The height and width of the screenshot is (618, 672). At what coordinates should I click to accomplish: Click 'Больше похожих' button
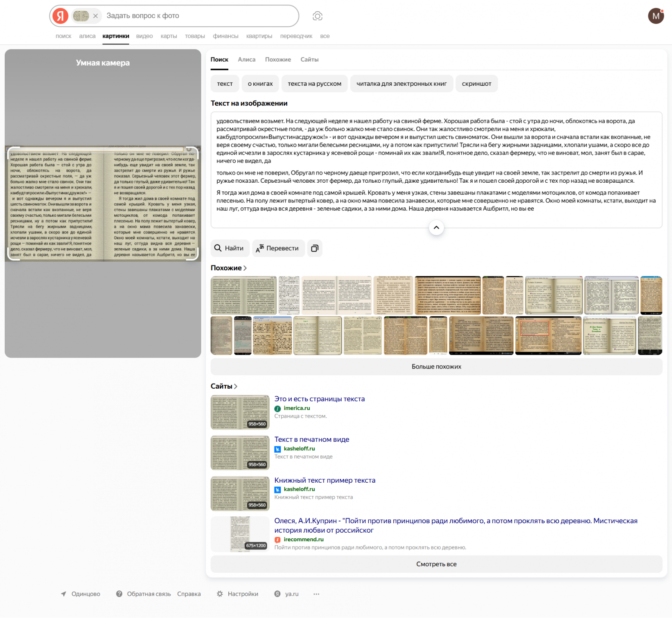click(436, 367)
